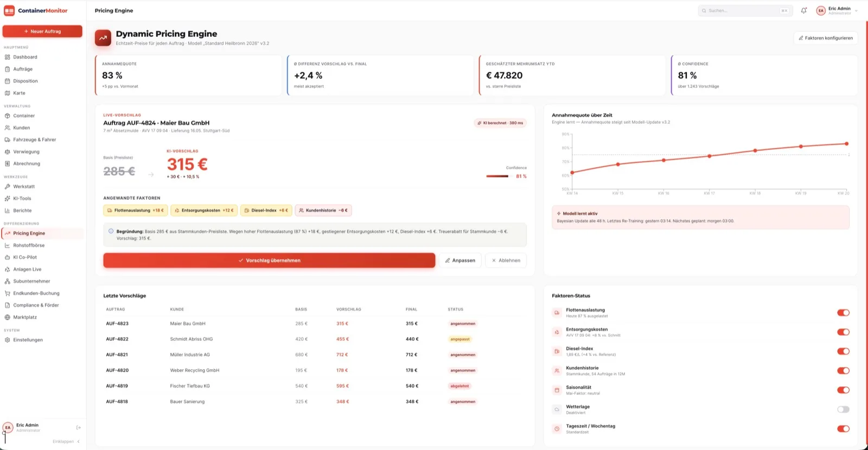Accept with Vorschlag übernehmen
Screen dimensions: 868x450
[269, 261]
